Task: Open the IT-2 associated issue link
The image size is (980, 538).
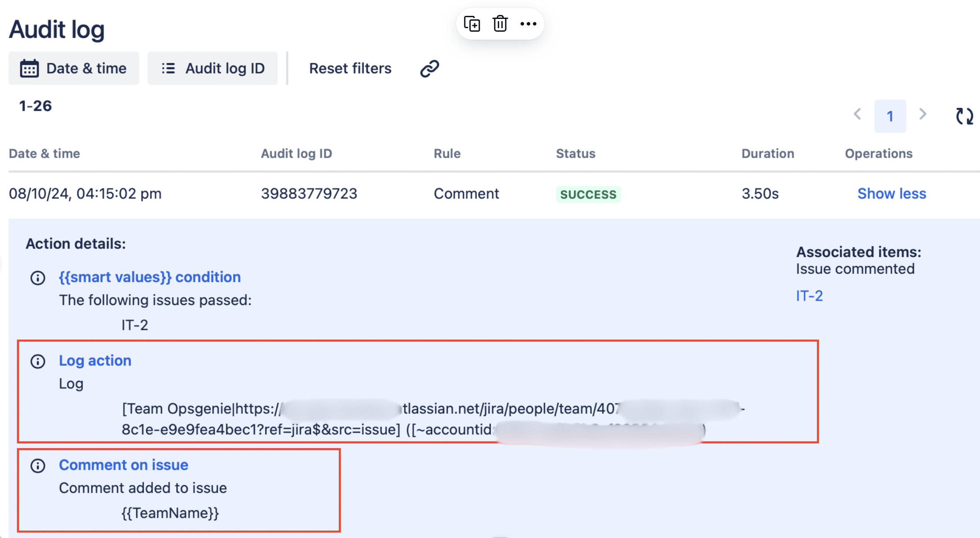Action: 809,296
